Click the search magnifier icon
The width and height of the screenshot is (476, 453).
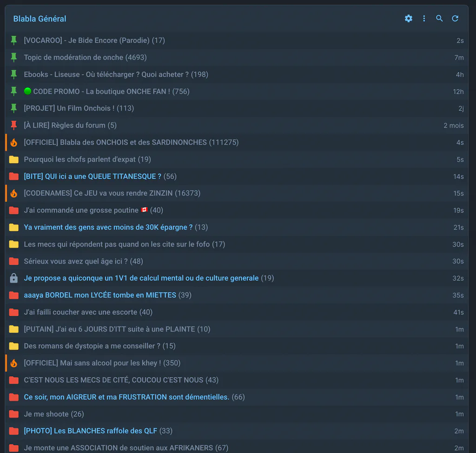pyautogui.click(x=439, y=19)
